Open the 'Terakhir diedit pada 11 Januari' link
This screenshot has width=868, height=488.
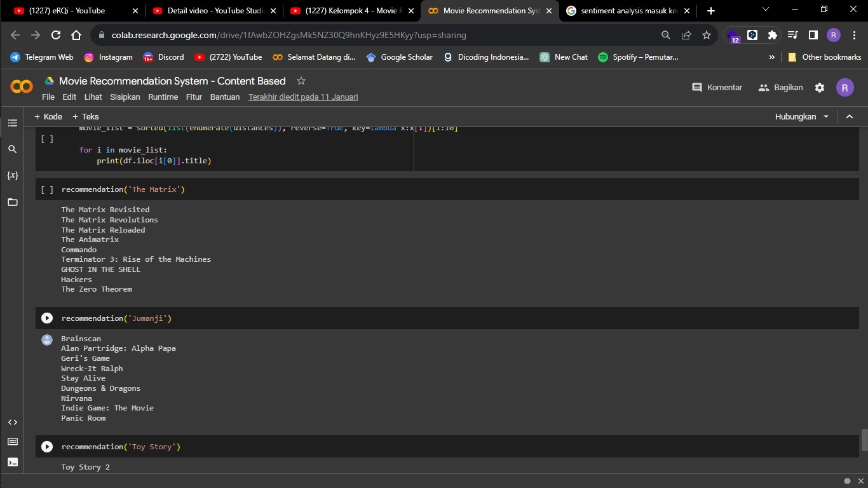tap(303, 97)
